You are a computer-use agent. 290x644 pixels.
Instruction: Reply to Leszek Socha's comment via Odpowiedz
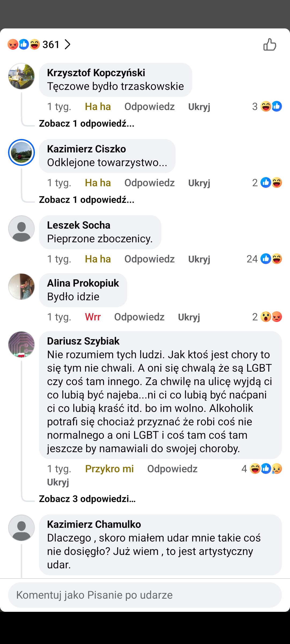point(149,259)
